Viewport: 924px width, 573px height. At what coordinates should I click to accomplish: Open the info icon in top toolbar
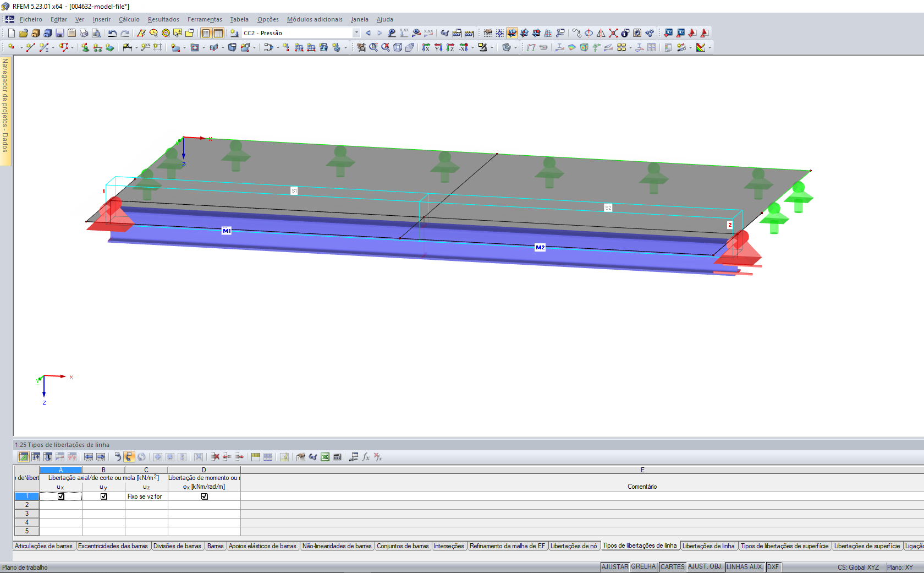(x=625, y=33)
